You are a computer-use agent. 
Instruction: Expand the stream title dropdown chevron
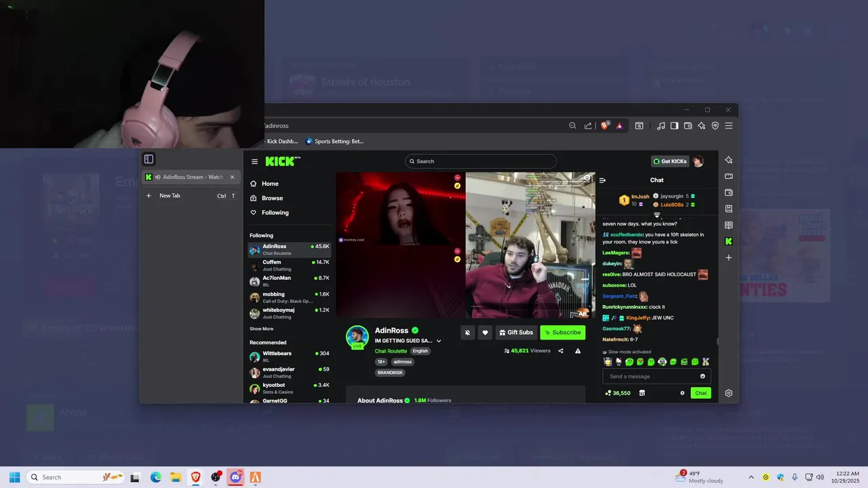pyautogui.click(x=439, y=341)
